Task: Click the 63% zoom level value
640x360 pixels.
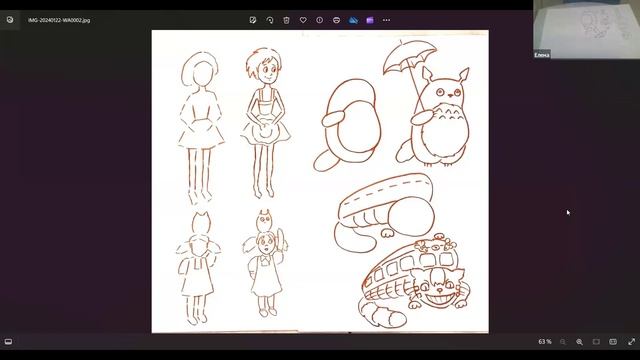Action: tap(544, 342)
